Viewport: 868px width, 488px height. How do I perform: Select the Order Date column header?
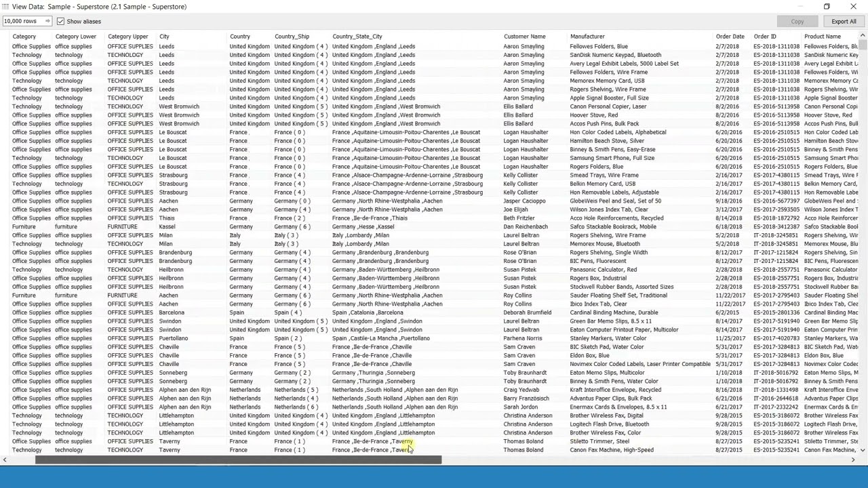tap(730, 37)
